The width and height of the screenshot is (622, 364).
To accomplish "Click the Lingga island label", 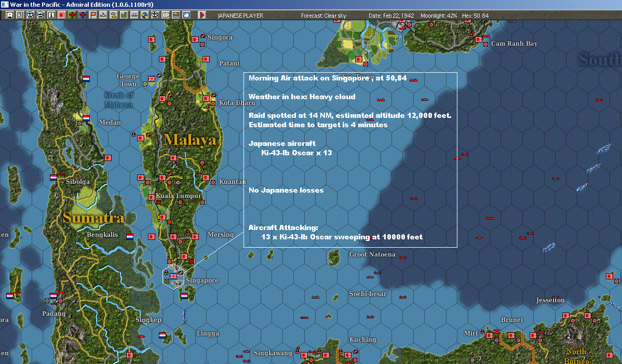I will click(x=208, y=333).
